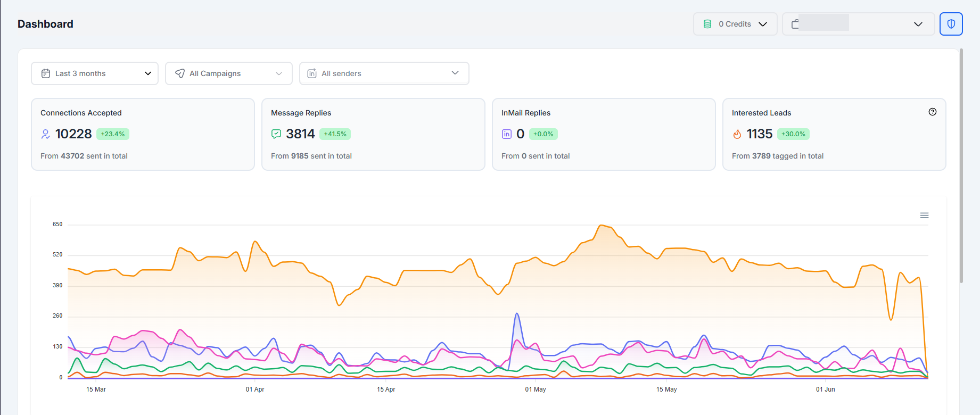This screenshot has height=415, width=980.
Task: Expand the workspace selector dropdown
Action: click(858, 24)
